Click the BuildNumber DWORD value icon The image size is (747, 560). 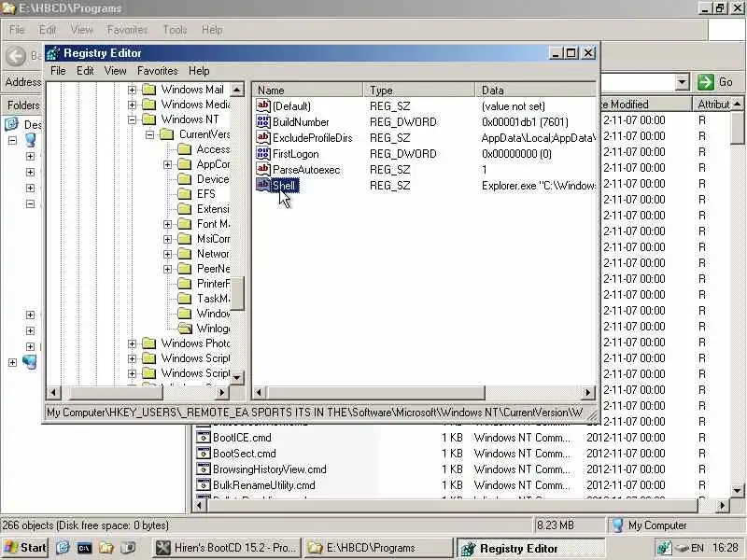[263, 122]
